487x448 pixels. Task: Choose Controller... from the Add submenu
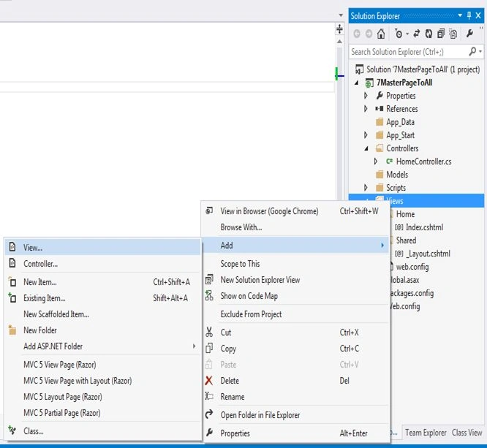102,264
